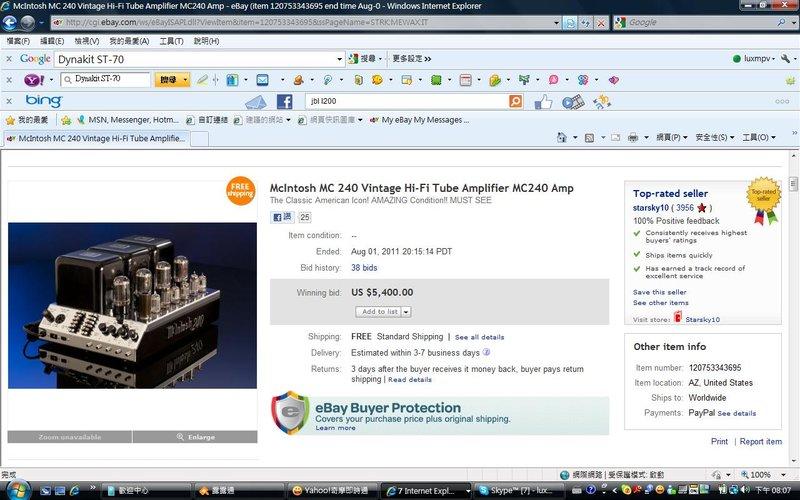Click the Bing search magnifier button
The height and width of the screenshot is (500, 800).
pos(515,101)
